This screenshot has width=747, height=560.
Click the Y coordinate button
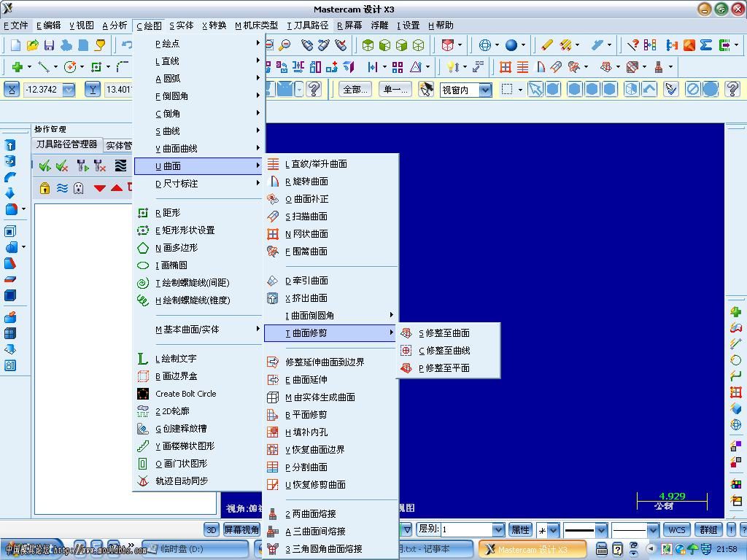[93, 89]
